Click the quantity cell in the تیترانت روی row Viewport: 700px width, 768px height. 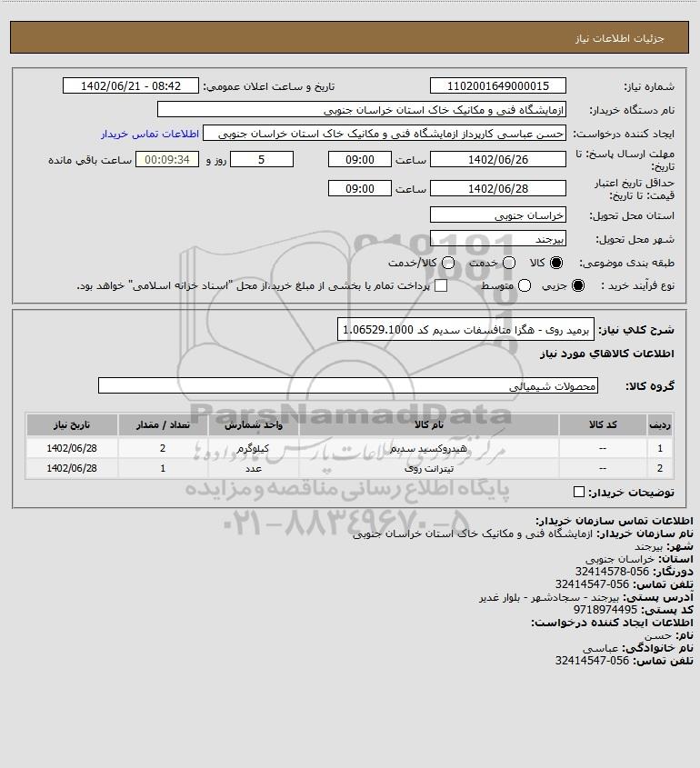click(x=163, y=469)
